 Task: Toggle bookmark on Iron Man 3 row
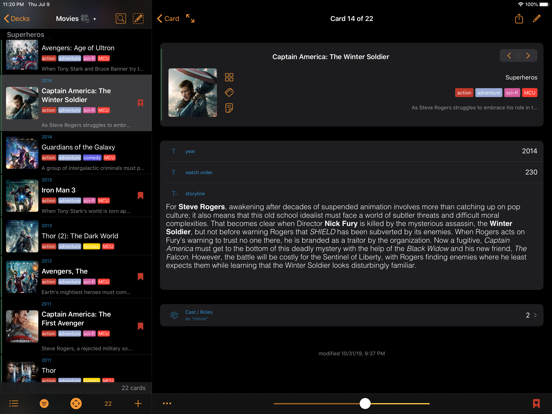[x=140, y=195]
